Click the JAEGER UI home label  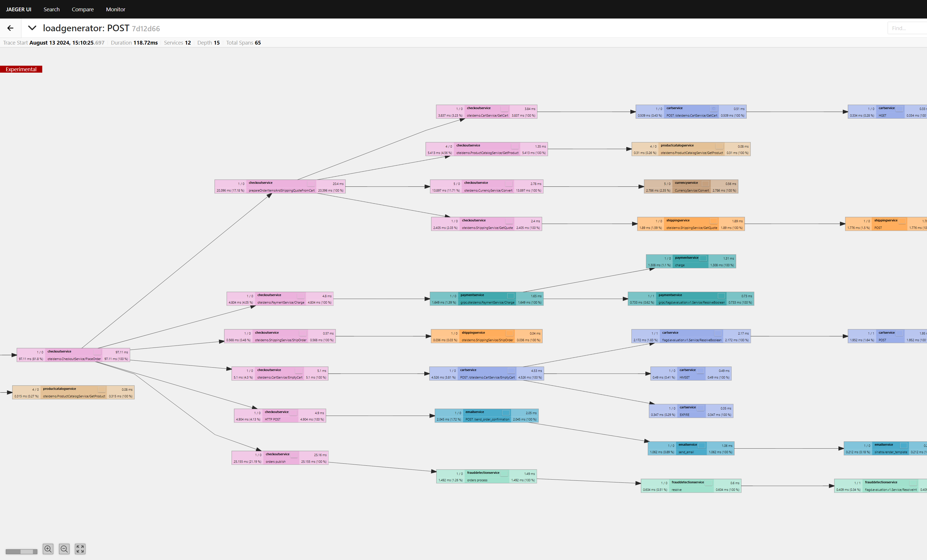tap(19, 9)
